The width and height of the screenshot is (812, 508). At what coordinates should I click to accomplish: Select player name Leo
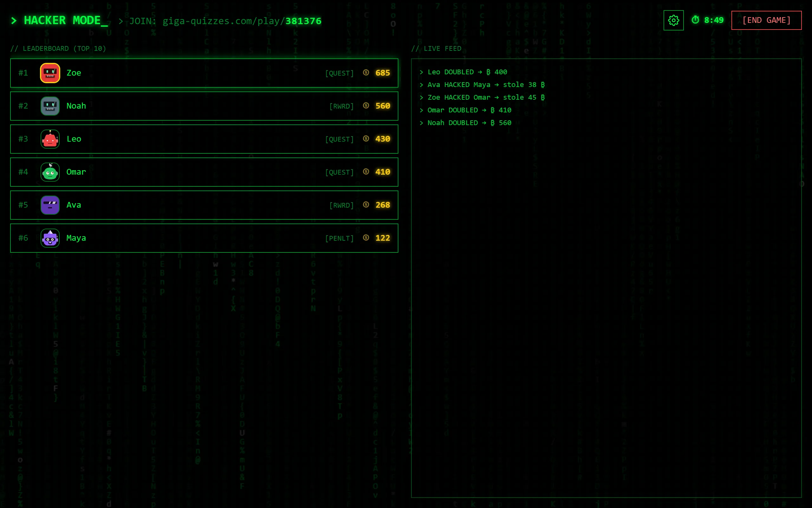pos(74,139)
